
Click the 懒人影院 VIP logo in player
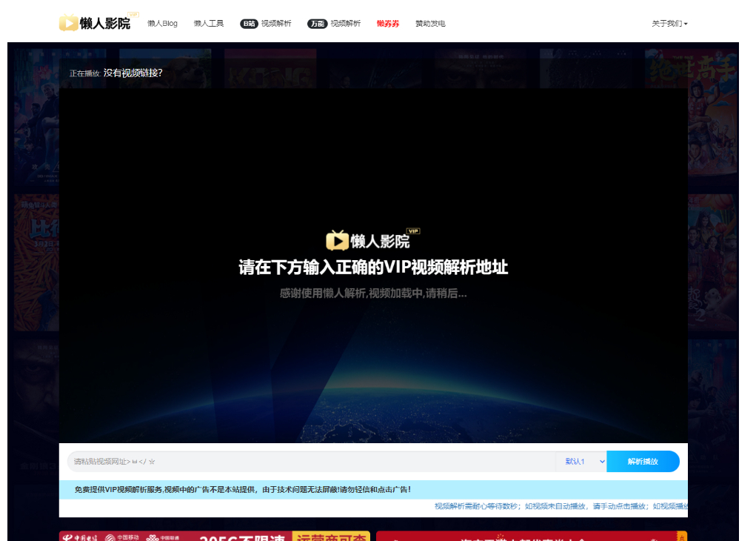(372, 240)
